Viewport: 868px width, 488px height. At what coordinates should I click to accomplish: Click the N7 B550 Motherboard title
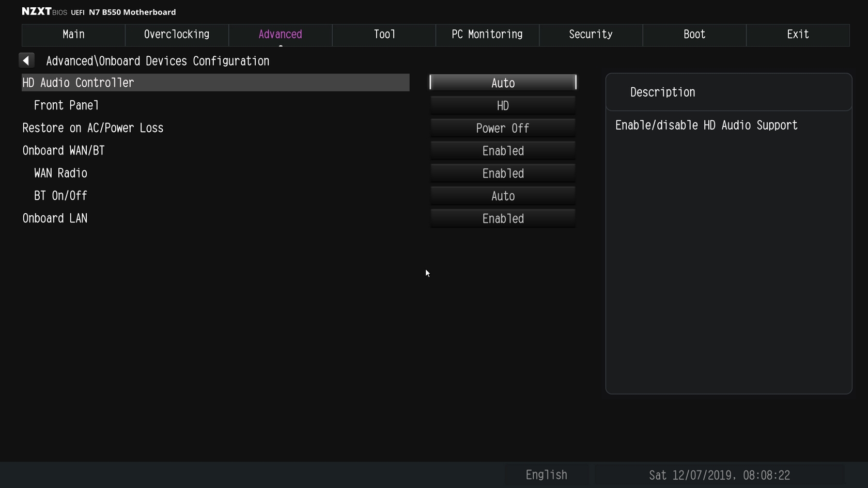(132, 12)
